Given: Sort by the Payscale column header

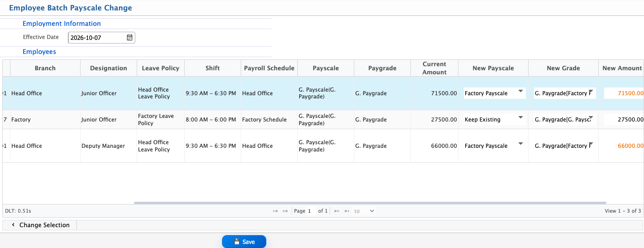Looking at the screenshot, I should click(x=326, y=68).
